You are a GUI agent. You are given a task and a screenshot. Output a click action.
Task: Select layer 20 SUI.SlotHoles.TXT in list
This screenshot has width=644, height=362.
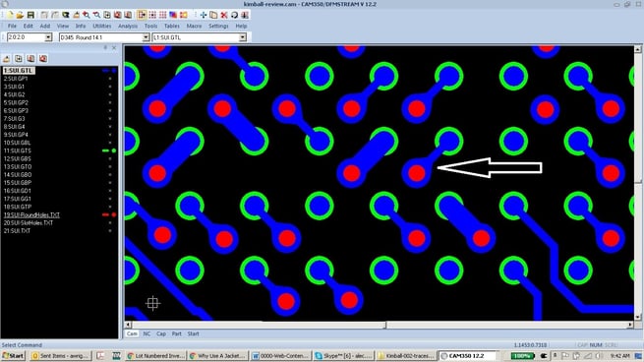pyautogui.click(x=28, y=222)
